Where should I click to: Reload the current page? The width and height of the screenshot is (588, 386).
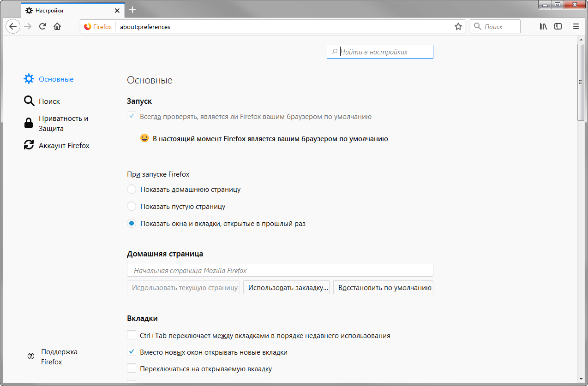pyautogui.click(x=42, y=27)
